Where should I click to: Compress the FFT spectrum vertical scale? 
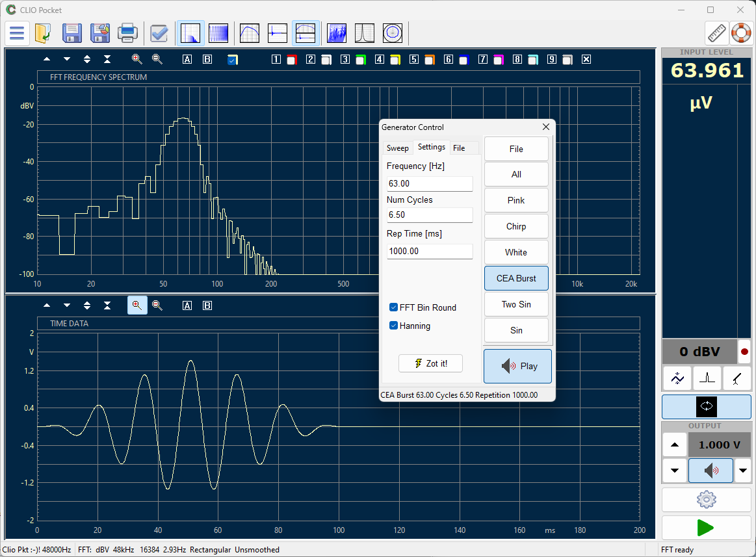(107, 59)
